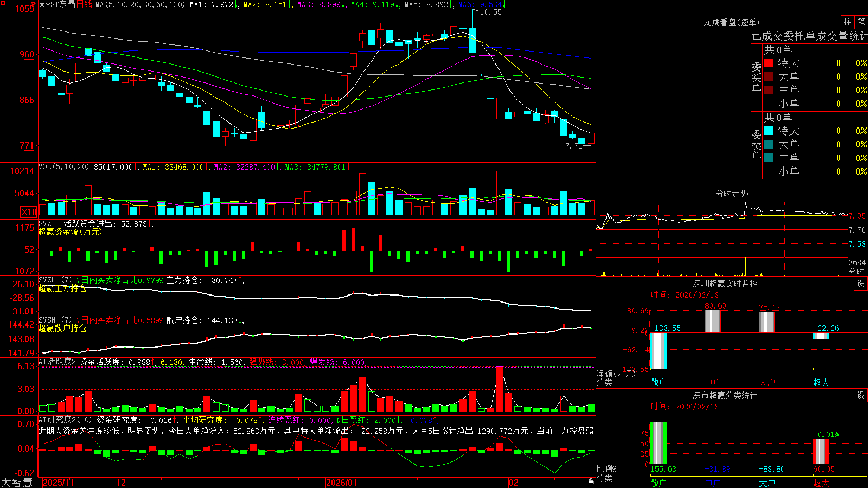Click the 155.63 value under 散户
This screenshot has height=488, width=868.
(x=663, y=469)
